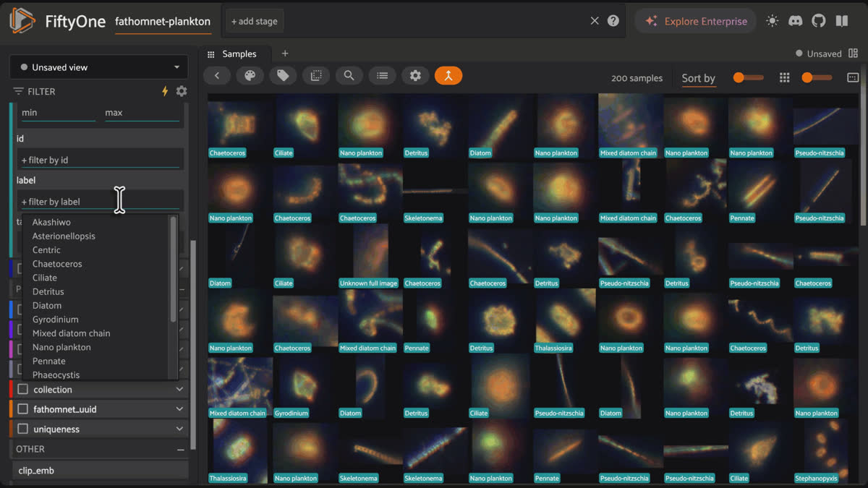
Task: Click the filter lines icon beside FILTER
Action: pyautogui.click(x=18, y=91)
